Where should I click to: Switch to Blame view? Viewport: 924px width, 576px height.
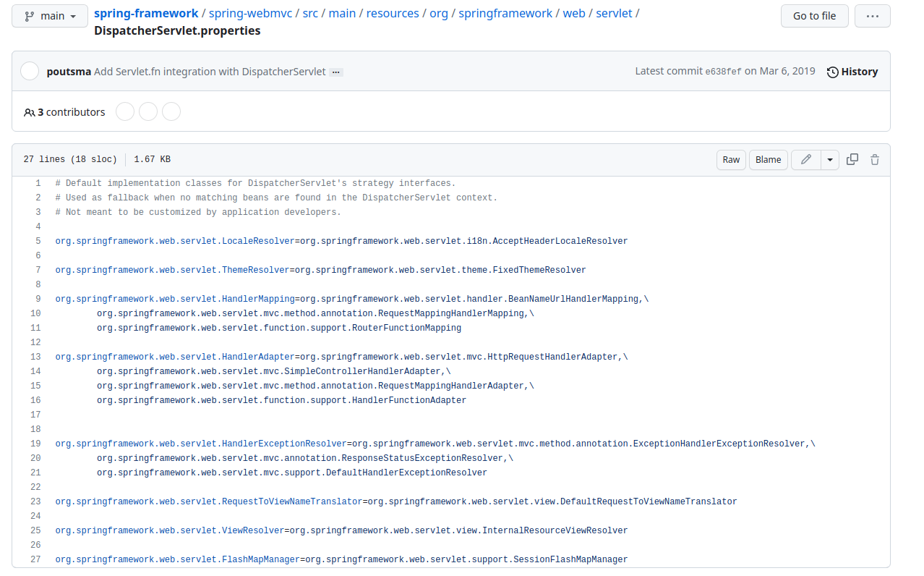click(x=768, y=159)
